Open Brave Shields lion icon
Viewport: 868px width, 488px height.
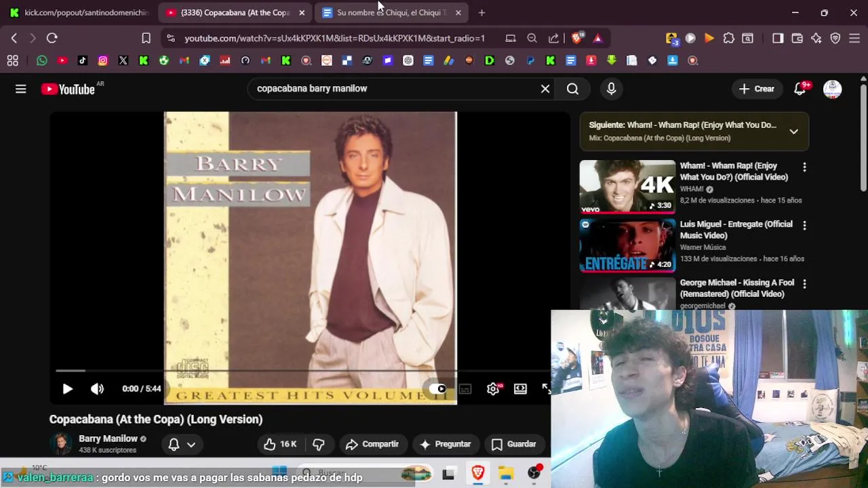[577, 38]
